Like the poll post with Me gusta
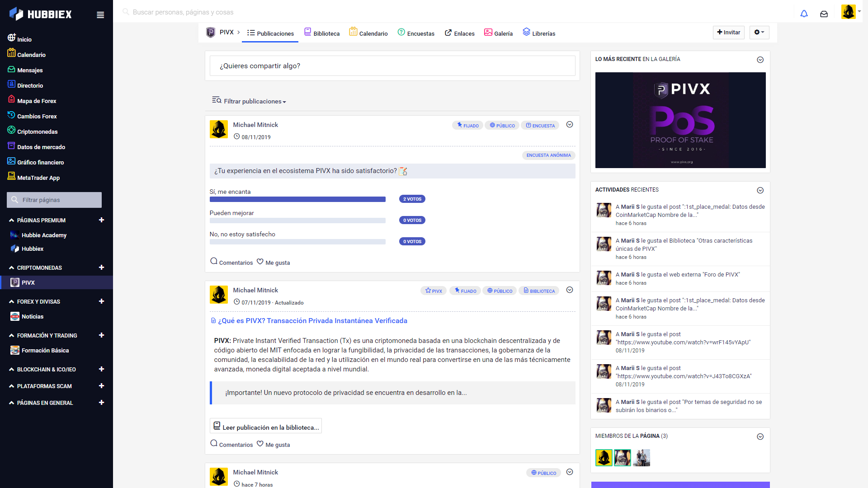 point(274,262)
